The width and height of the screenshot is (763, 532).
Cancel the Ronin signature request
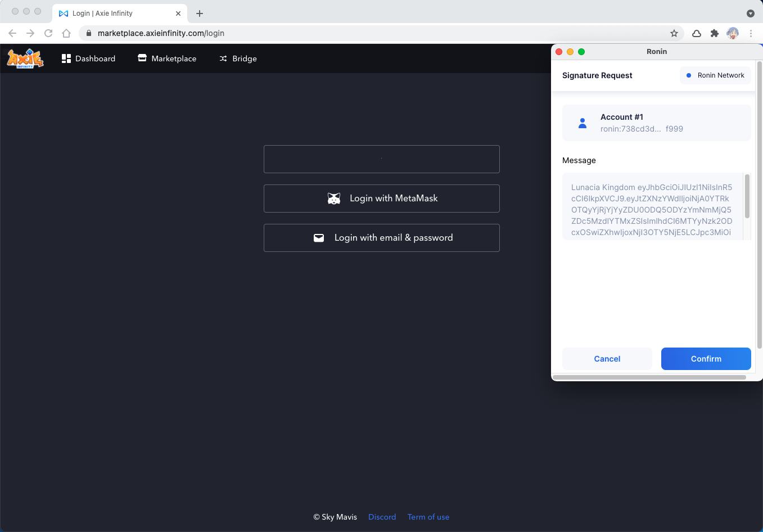607,359
